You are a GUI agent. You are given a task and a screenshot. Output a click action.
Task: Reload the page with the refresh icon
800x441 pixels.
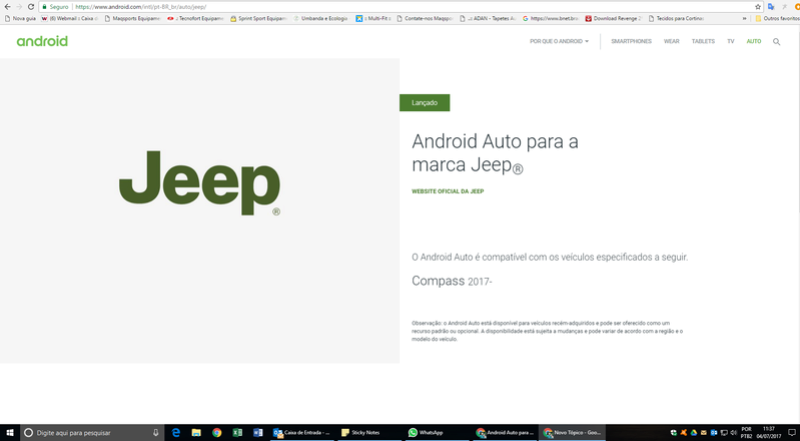tap(31, 7)
